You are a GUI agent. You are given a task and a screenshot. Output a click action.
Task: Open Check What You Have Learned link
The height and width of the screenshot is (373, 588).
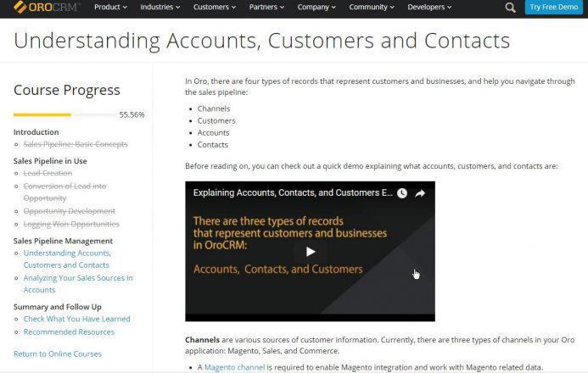coord(76,319)
